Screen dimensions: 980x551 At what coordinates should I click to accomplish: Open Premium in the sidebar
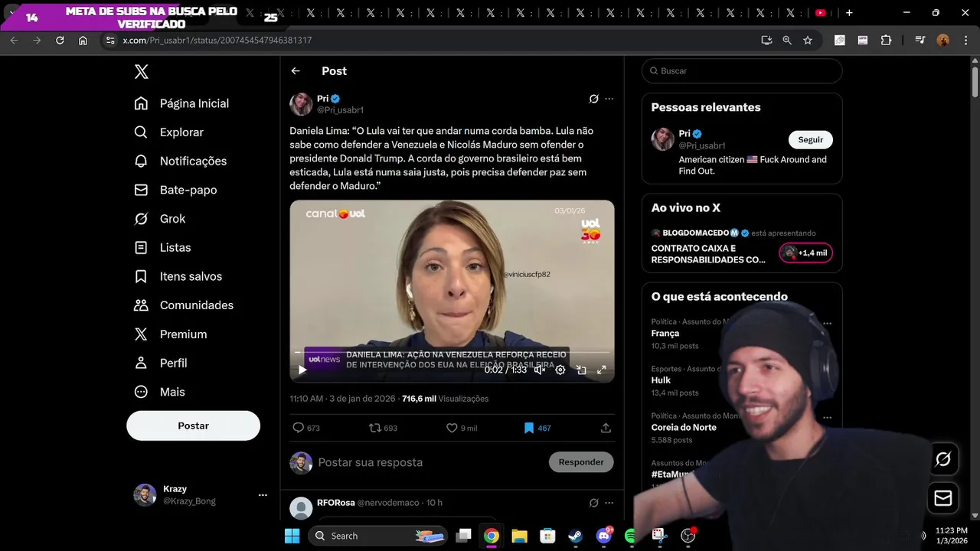[170, 334]
